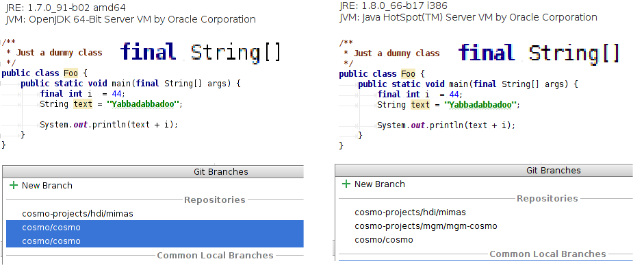Screen dimensions: 644x268
Task: Click the green plus icon in the OpenJDK capture's Git Branches popup
Action: pos(14,185)
